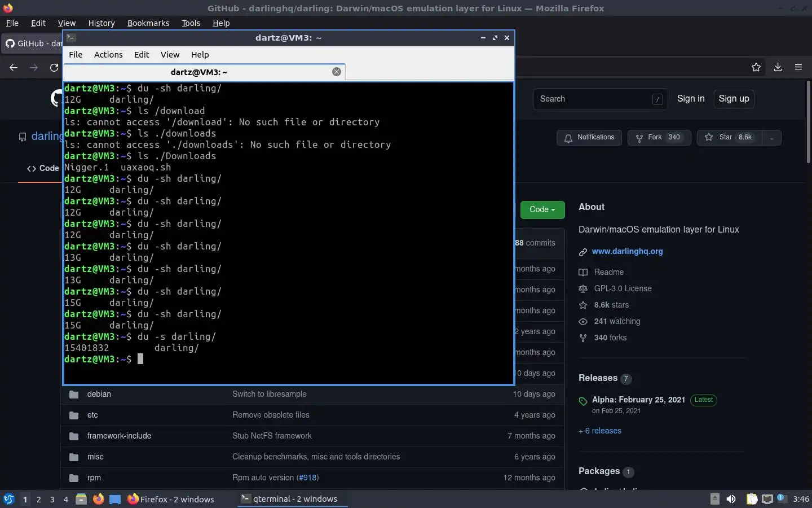Click the GitHub tab in Firefox
812x508 pixels.
pos(33,43)
